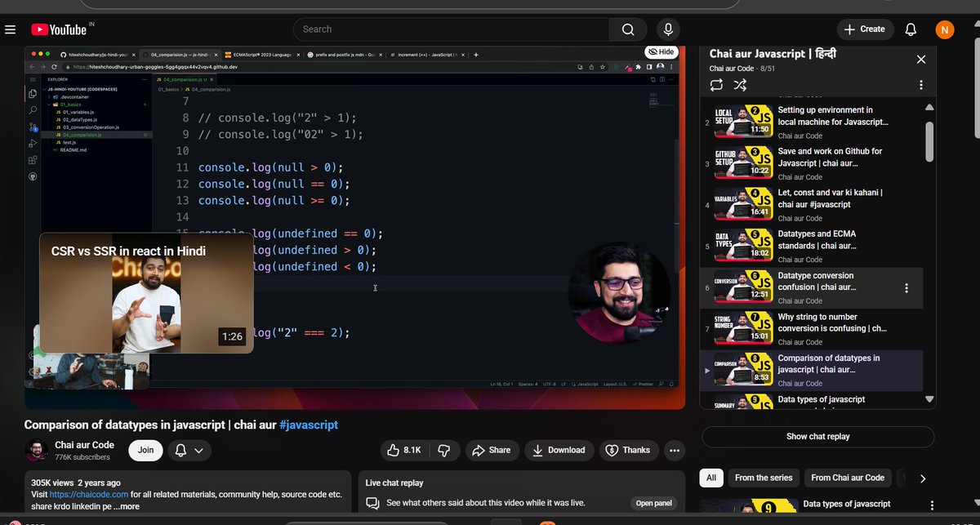Select the From Chai aur Code chip
Image resolution: width=980 pixels, height=525 pixels.
pyautogui.click(x=848, y=478)
